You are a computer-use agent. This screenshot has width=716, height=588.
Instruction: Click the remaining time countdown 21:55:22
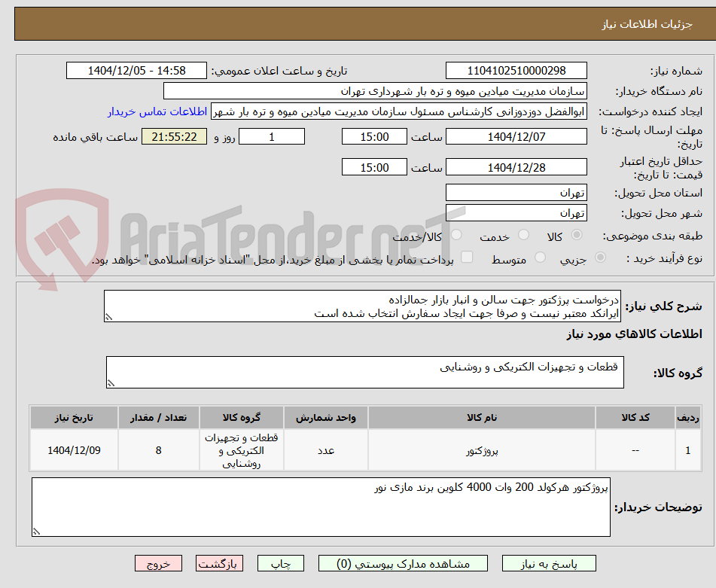pos(174,136)
